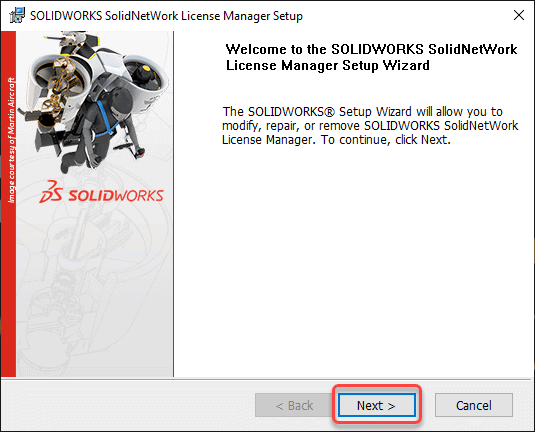
Task: Click the installer icon in the title bar
Action: 17,15
